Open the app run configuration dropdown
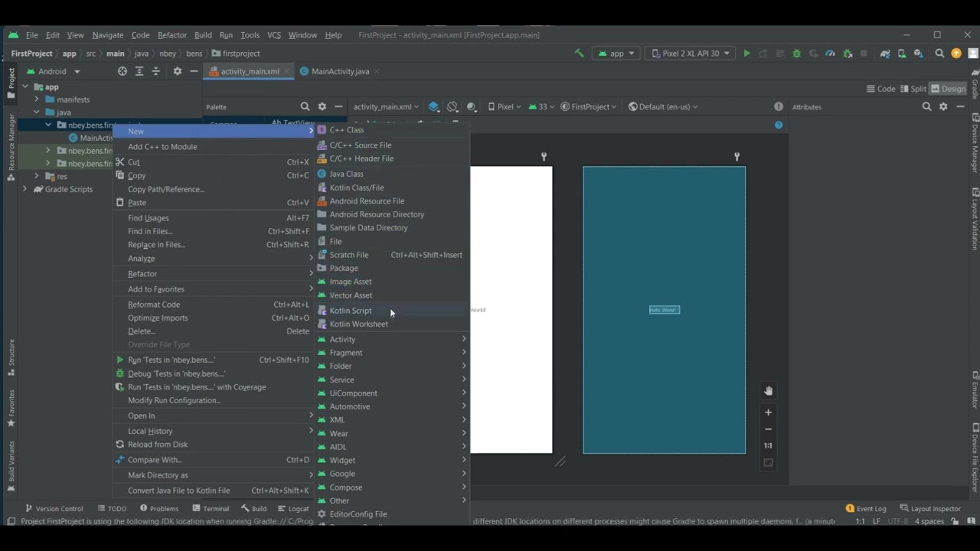This screenshot has width=980, height=551. pos(616,54)
